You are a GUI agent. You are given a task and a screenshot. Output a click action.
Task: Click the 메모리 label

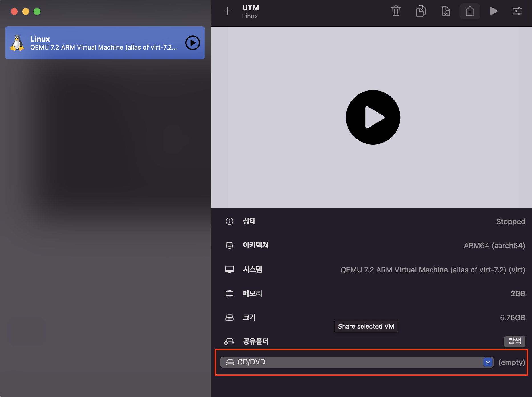coord(252,293)
